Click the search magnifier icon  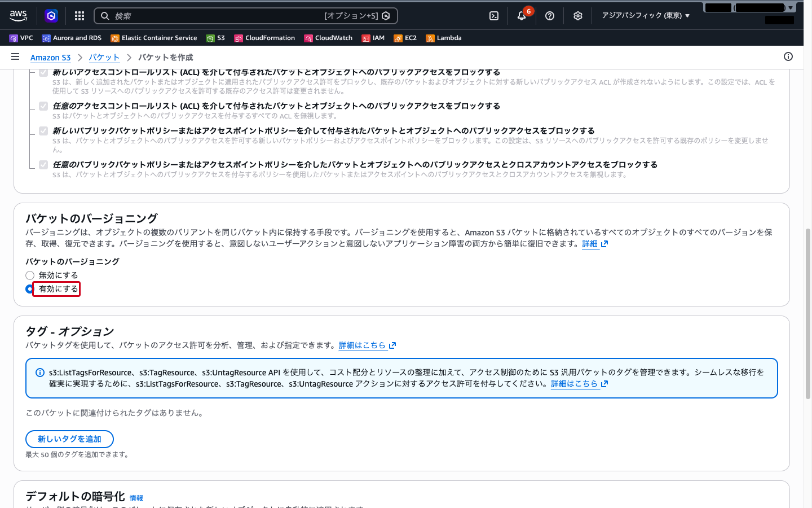coord(105,16)
